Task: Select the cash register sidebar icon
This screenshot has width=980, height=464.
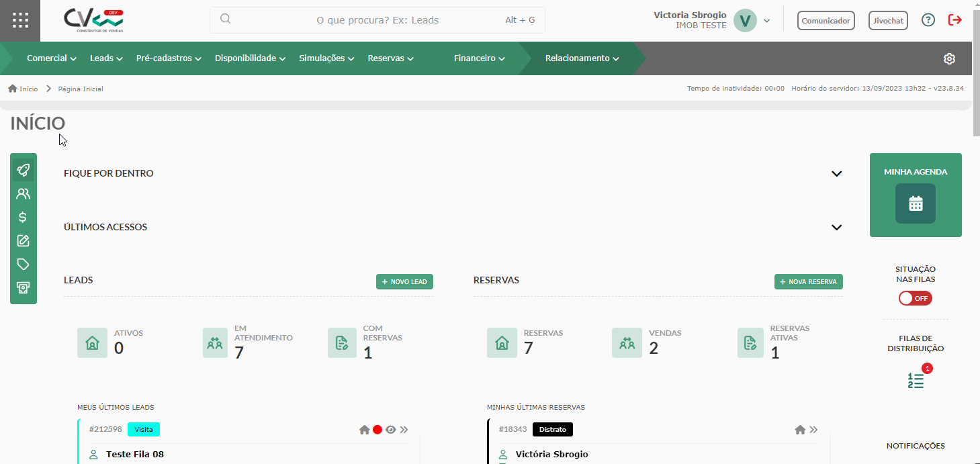Action: [x=23, y=287]
